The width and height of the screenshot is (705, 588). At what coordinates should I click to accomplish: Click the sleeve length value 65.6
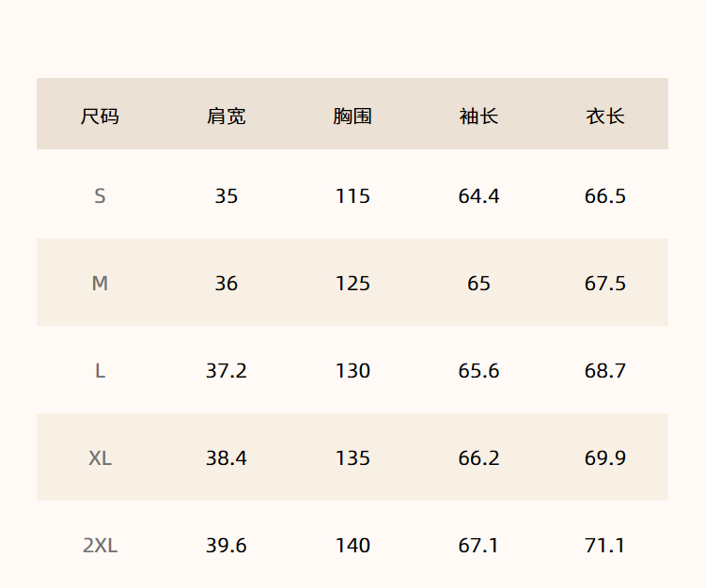(478, 371)
